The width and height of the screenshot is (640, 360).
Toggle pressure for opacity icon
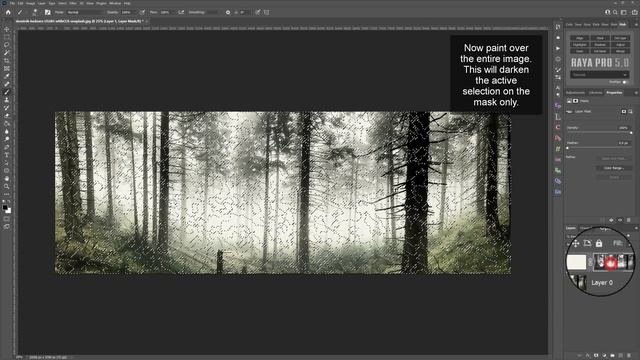pos(142,12)
